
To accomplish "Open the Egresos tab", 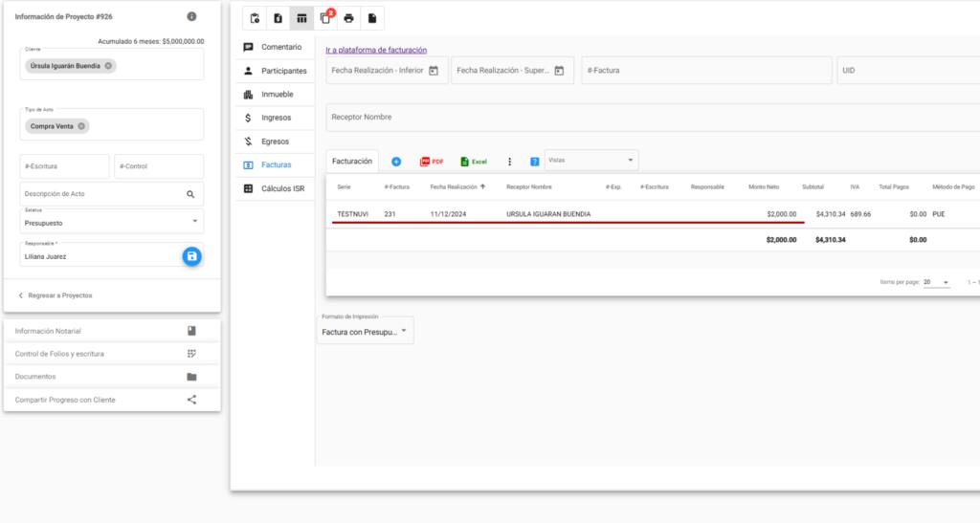I will tap(275, 142).
